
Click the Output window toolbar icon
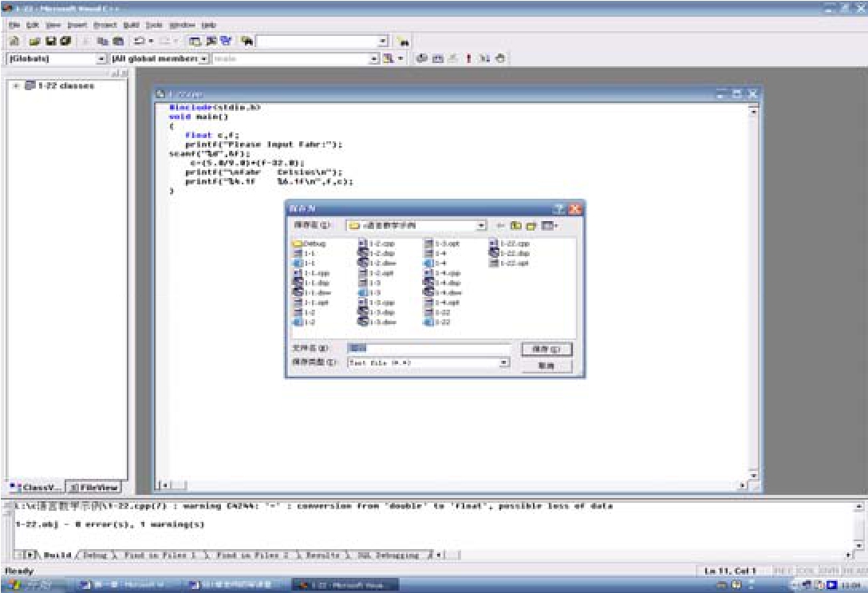click(211, 41)
